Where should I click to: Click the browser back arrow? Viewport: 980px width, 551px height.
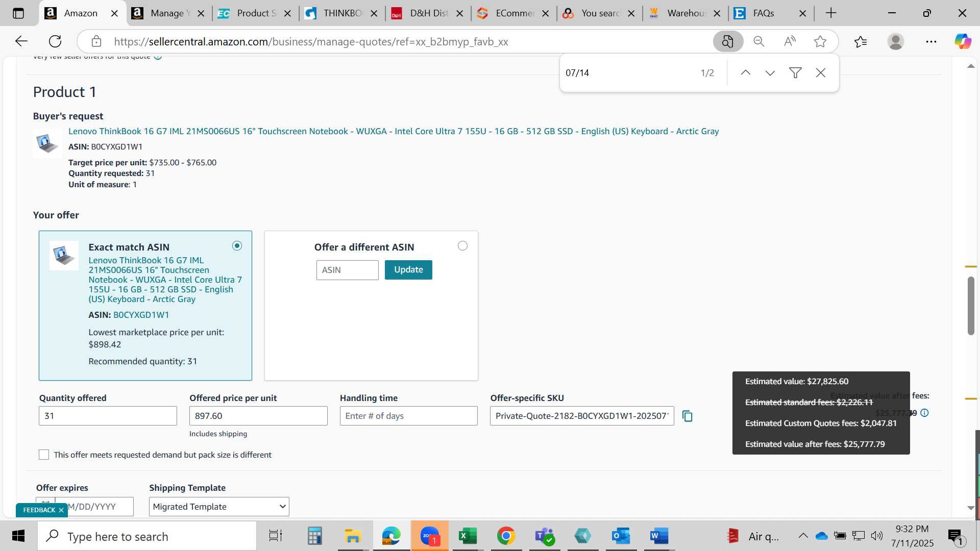coord(21,41)
